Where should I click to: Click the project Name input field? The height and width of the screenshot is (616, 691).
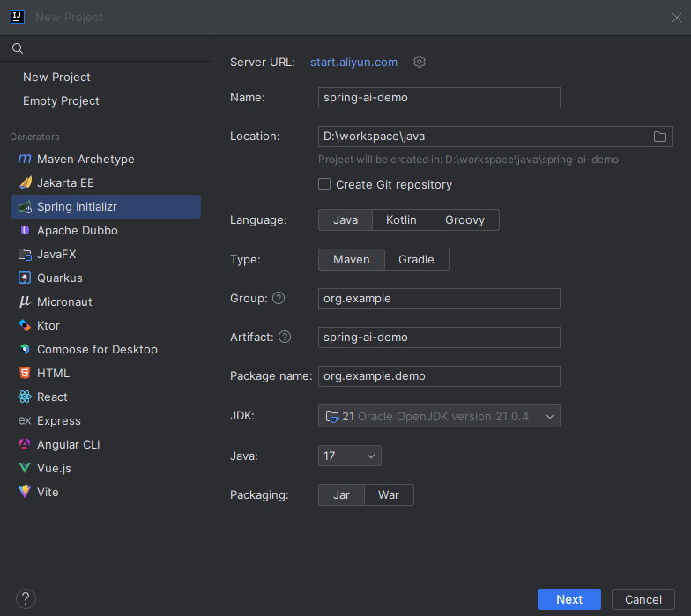(439, 97)
